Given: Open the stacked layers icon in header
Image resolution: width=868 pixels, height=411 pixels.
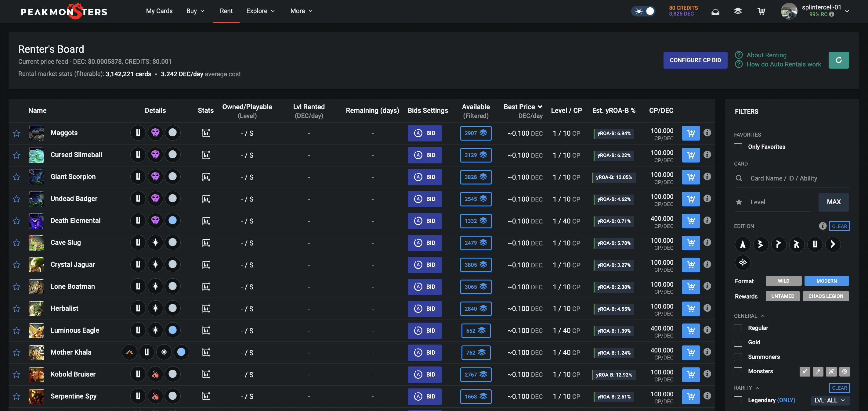Looking at the screenshot, I should click(738, 12).
